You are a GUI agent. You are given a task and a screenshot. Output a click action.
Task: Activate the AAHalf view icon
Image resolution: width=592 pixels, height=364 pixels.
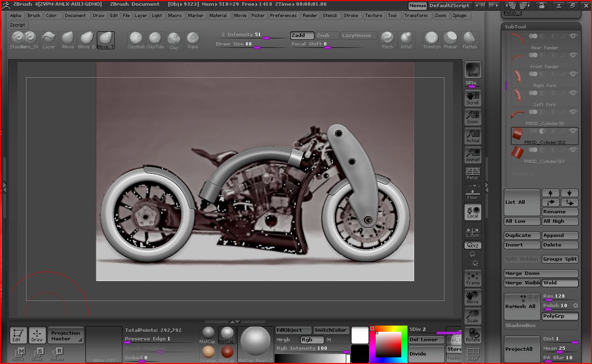point(472,155)
